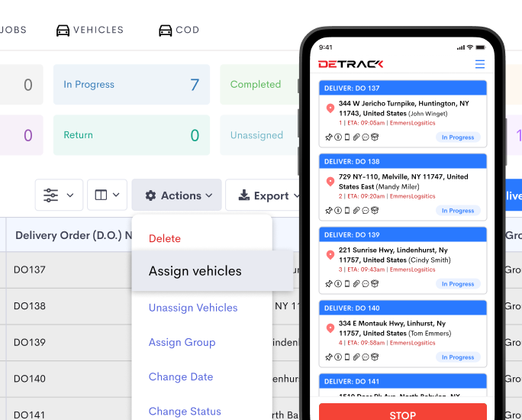This screenshot has width=522, height=420.
Task: Tap package box icon on DO 138 card
Action: pyautogui.click(x=375, y=210)
